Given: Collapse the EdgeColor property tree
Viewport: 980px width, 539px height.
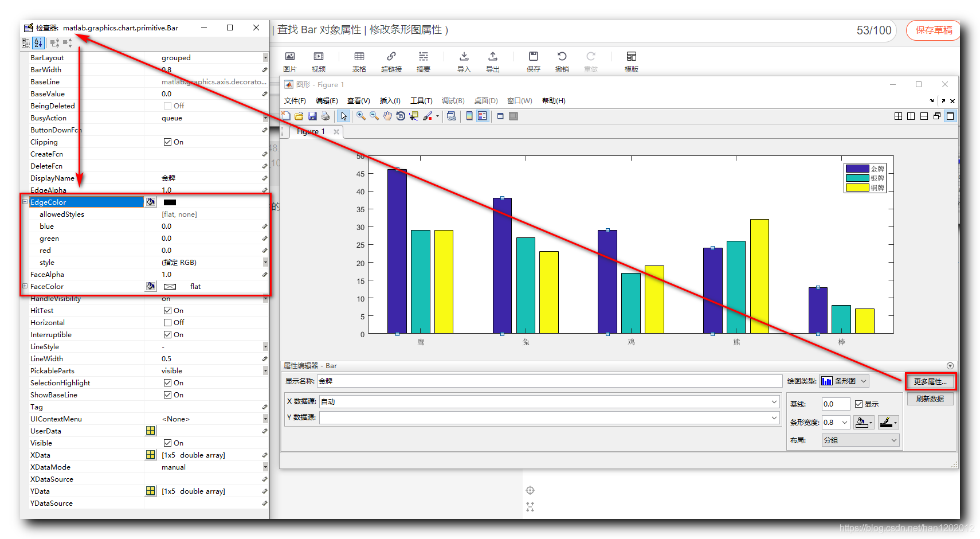Looking at the screenshot, I should tap(25, 202).
